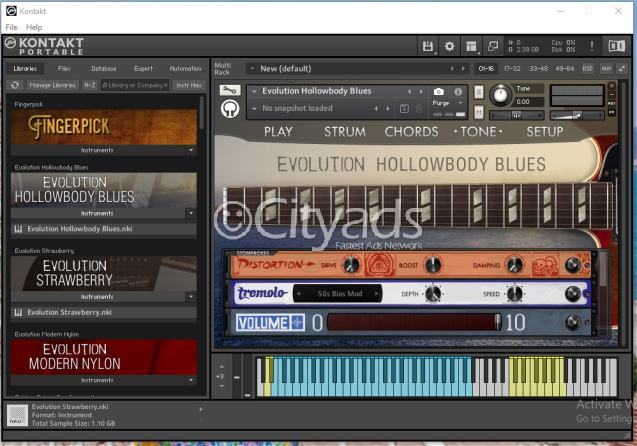Image resolution: width=637 pixels, height=446 pixels.
Task: Click the NI logo in header
Action: click(616, 46)
